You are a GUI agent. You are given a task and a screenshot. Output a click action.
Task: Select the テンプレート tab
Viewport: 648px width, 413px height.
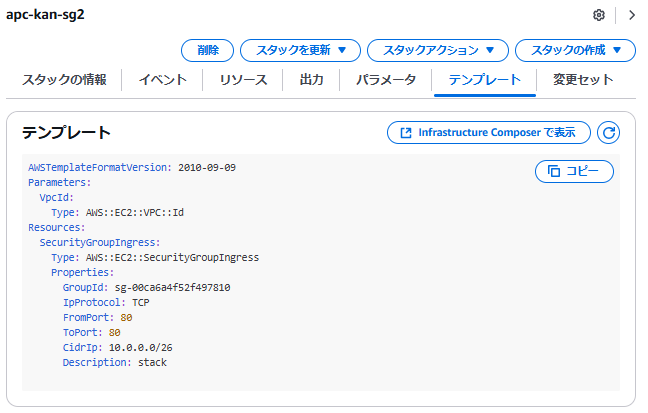[x=485, y=79]
